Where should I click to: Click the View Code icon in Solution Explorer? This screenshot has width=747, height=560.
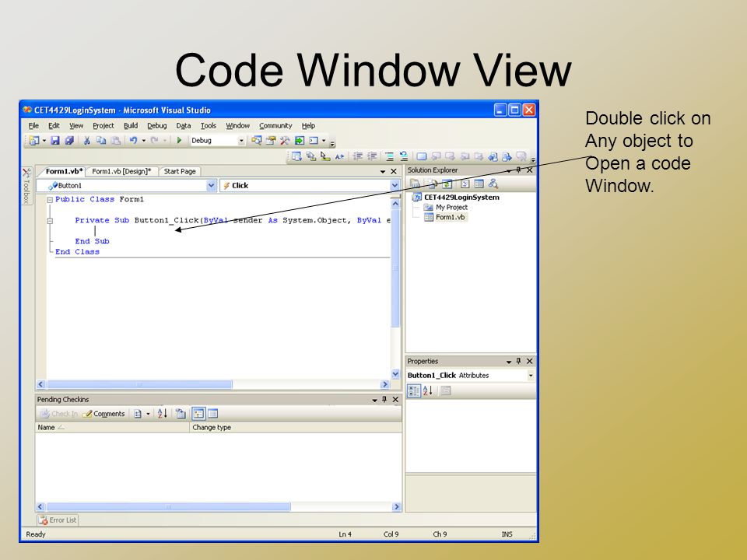(x=465, y=184)
